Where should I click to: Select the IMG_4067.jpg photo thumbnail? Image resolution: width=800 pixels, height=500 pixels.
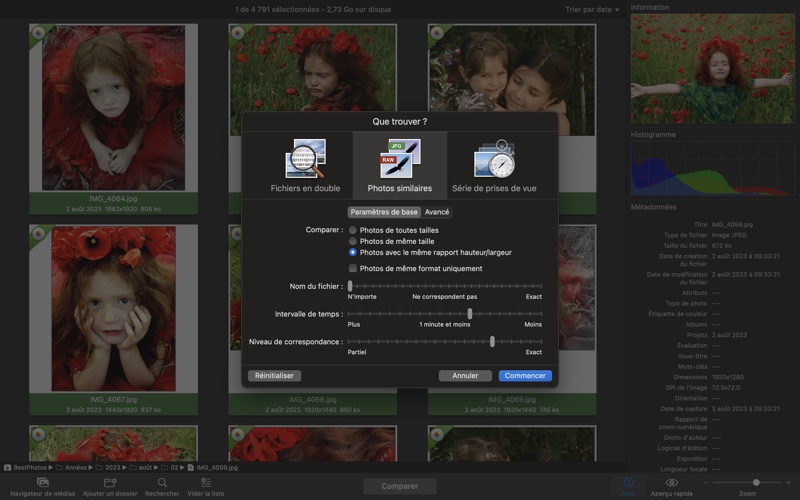(x=113, y=309)
